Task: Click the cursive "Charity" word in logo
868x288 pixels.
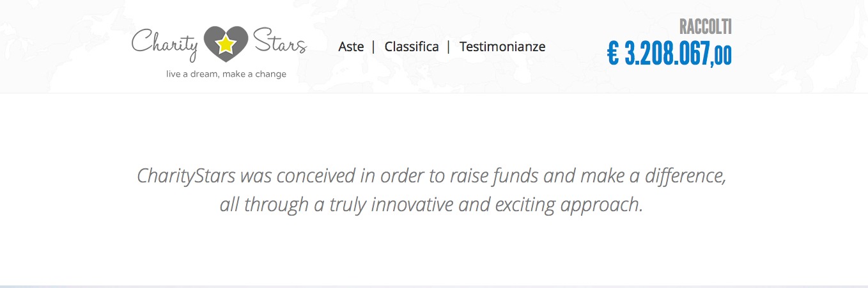Action: [x=166, y=43]
